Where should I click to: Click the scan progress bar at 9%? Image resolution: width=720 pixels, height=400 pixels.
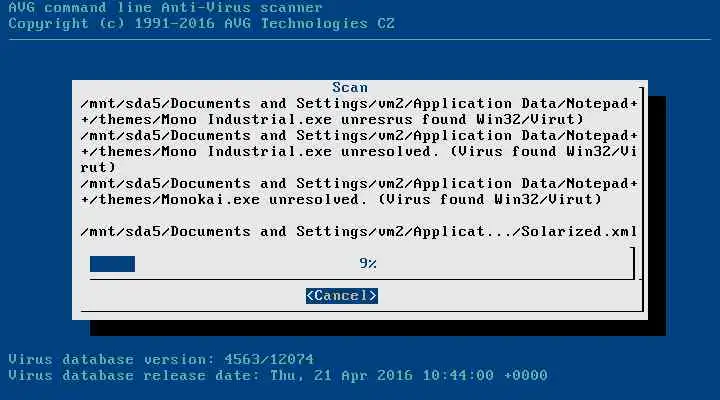click(x=361, y=264)
